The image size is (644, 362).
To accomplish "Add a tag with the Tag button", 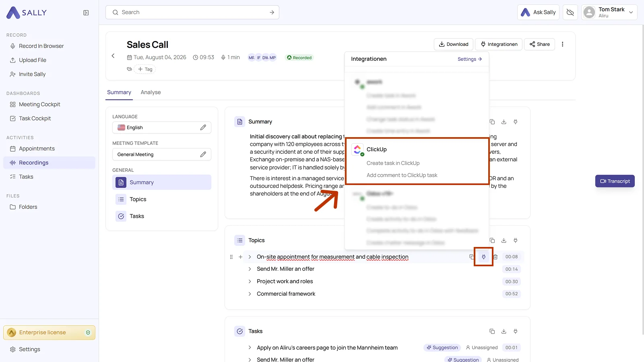I will click(x=145, y=69).
